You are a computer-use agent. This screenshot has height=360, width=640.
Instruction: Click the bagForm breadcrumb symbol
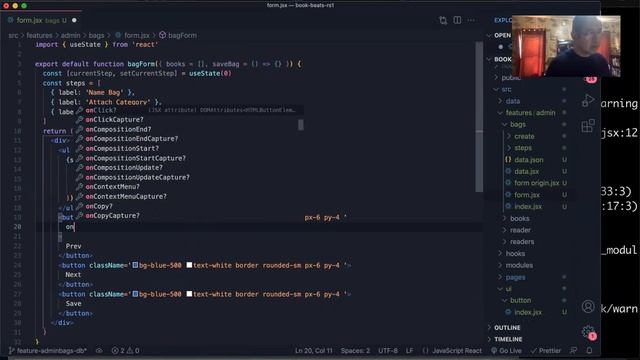pos(178,35)
